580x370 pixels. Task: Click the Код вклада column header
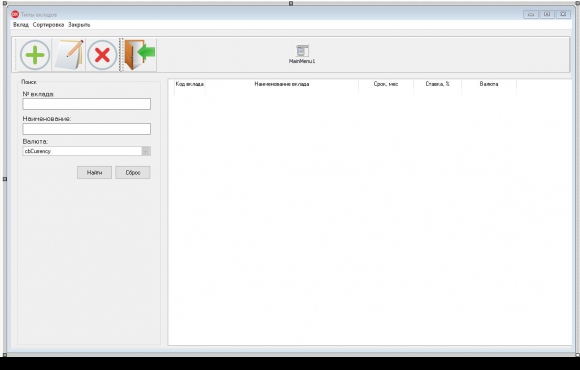189,84
